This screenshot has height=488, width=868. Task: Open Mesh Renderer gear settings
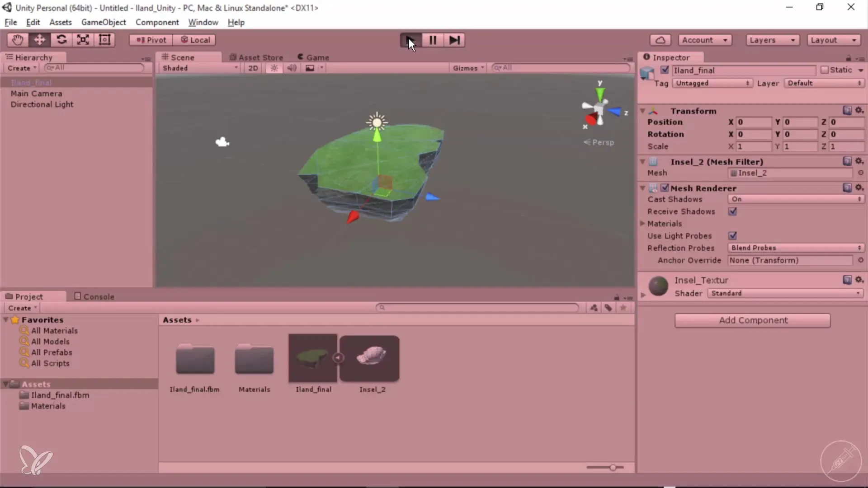859,188
